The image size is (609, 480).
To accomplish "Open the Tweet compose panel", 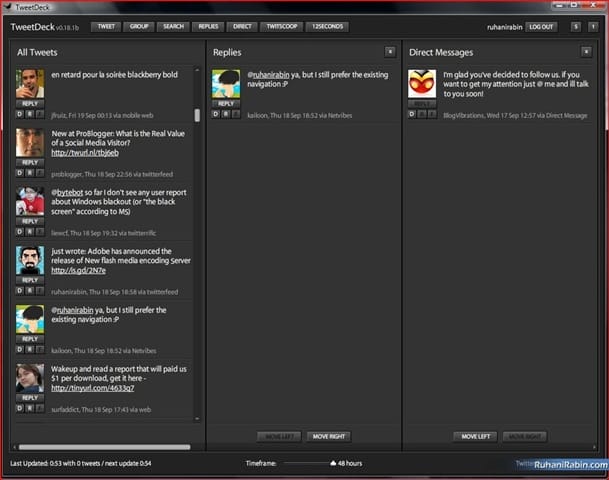I will (104, 26).
